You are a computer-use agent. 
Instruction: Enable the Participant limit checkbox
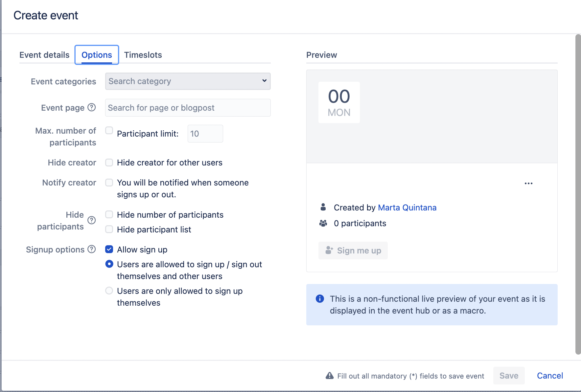[109, 130]
